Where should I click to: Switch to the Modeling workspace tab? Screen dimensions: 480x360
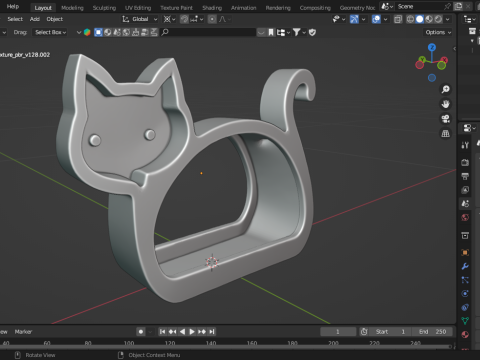(x=72, y=8)
